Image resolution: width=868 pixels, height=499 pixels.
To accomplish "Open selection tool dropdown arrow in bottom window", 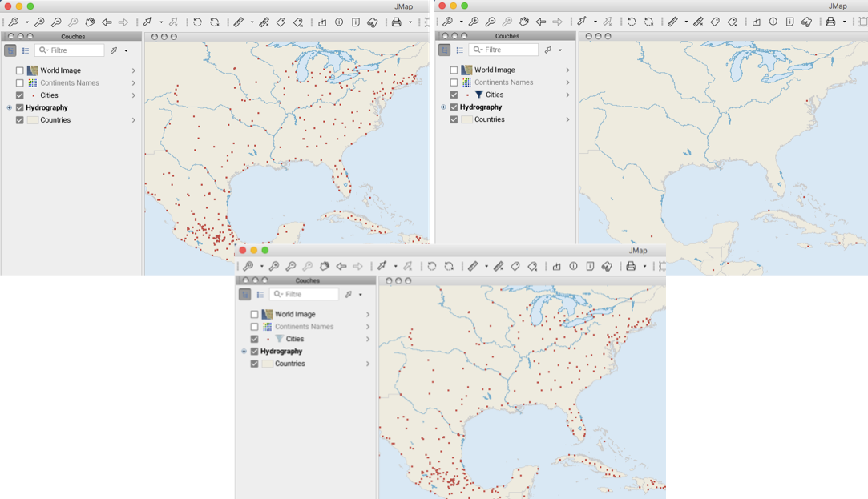I will (x=395, y=267).
